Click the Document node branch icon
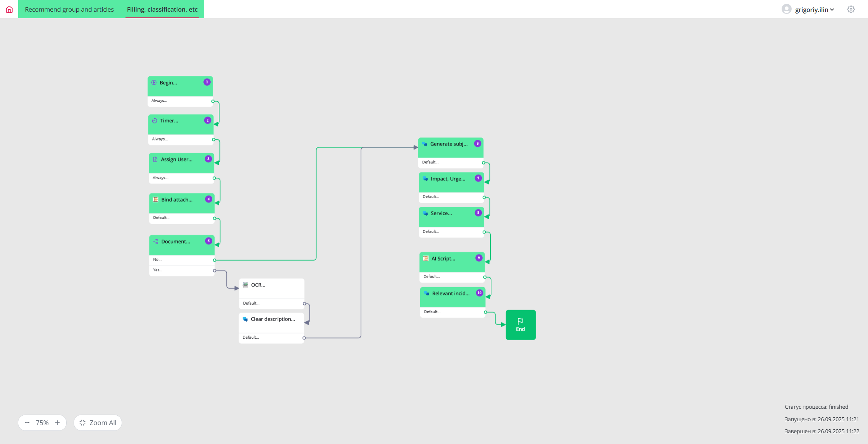868x444 pixels. (156, 242)
